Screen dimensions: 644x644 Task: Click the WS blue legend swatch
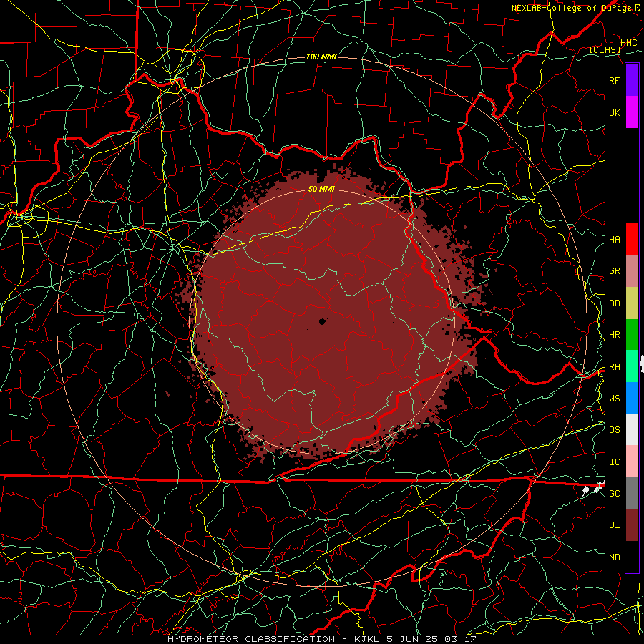(x=632, y=398)
